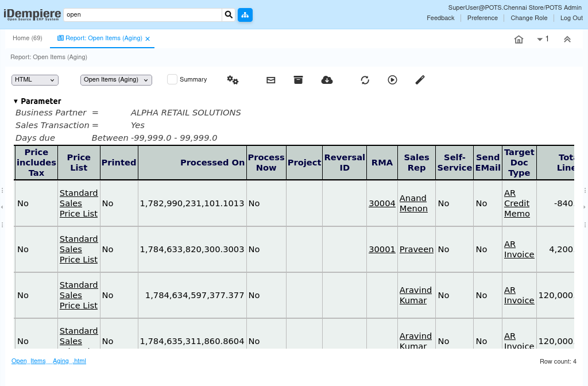
Task: Open Feedback menu
Action: click(x=440, y=18)
